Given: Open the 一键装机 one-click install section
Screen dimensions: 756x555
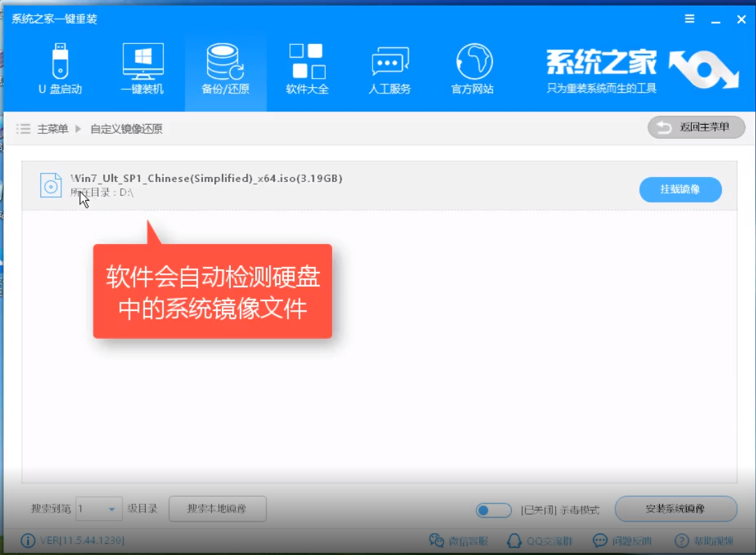Looking at the screenshot, I should pos(142,66).
